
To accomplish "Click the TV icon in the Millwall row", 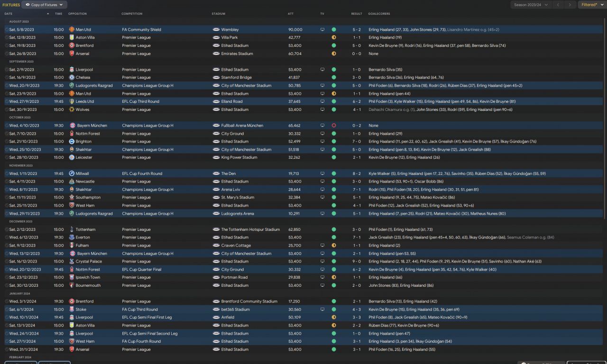I will tap(322, 173).
